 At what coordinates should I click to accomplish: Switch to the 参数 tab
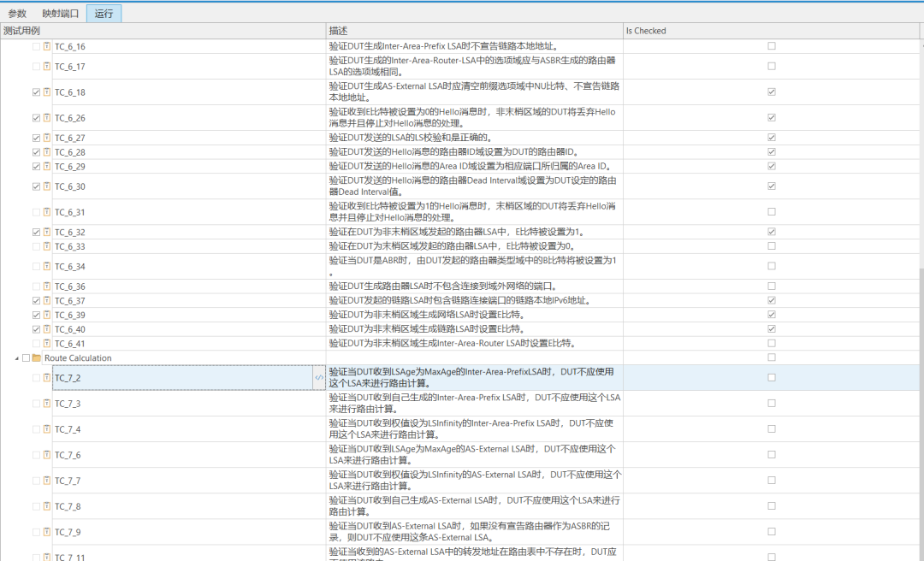17,14
